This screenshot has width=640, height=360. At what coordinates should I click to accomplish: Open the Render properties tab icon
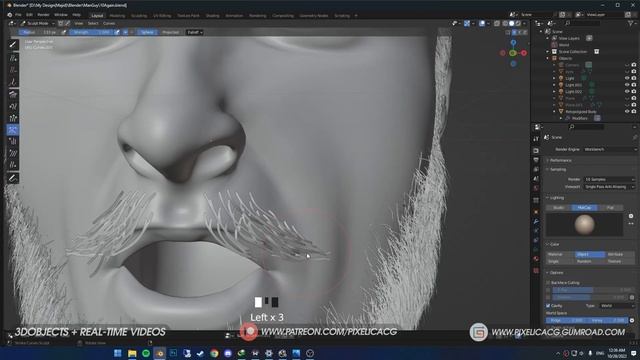coord(536,150)
